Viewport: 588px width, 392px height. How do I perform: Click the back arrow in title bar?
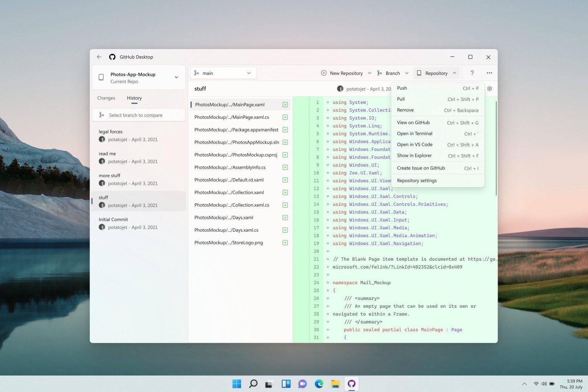pos(99,57)
